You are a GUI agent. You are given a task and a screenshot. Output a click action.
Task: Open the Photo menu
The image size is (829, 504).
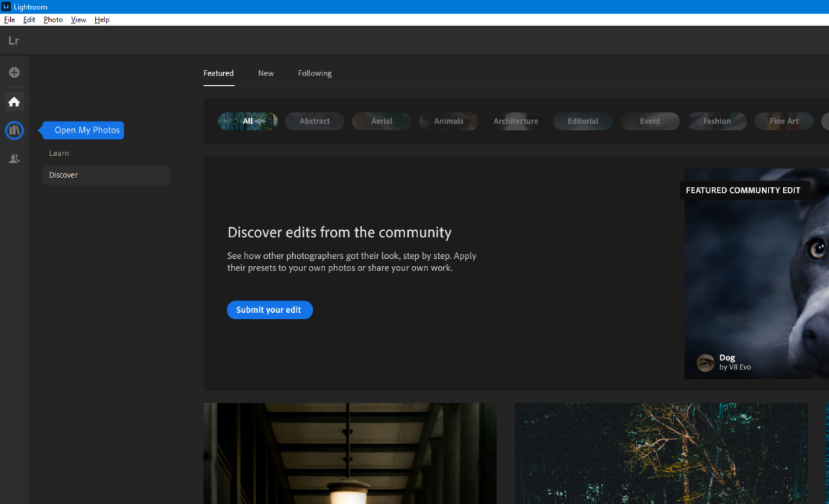53,19
